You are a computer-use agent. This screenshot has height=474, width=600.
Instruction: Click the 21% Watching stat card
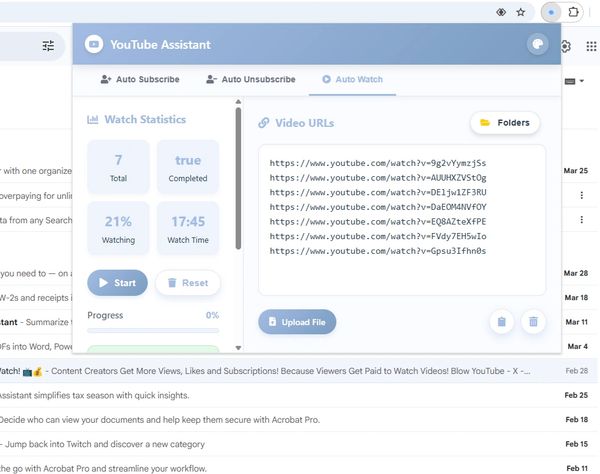click(118, 228)
